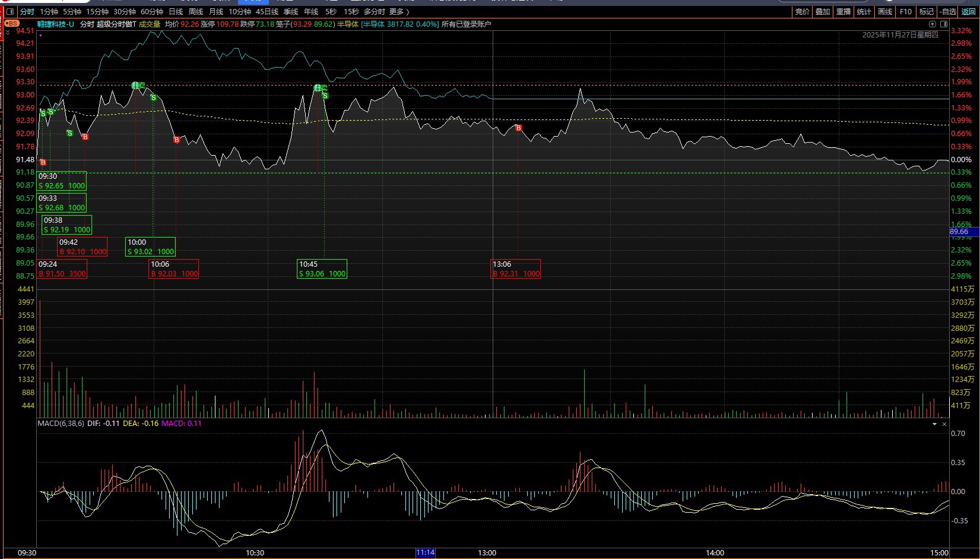This screenshot has height=559, width=980.
Task: Minimize the MACD indicator panel arrow
Action: pos(934,424)
